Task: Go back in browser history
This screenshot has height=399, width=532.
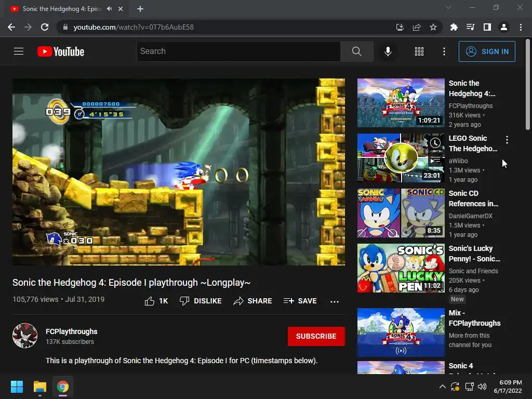Action: point(11,27)
